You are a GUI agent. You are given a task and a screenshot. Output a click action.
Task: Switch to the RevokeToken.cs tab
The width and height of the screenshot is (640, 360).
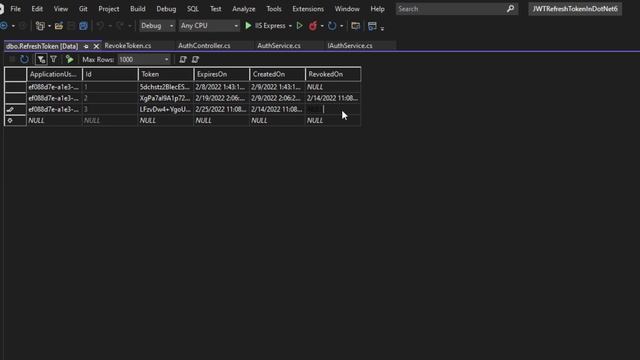click(x=128, y=46)
